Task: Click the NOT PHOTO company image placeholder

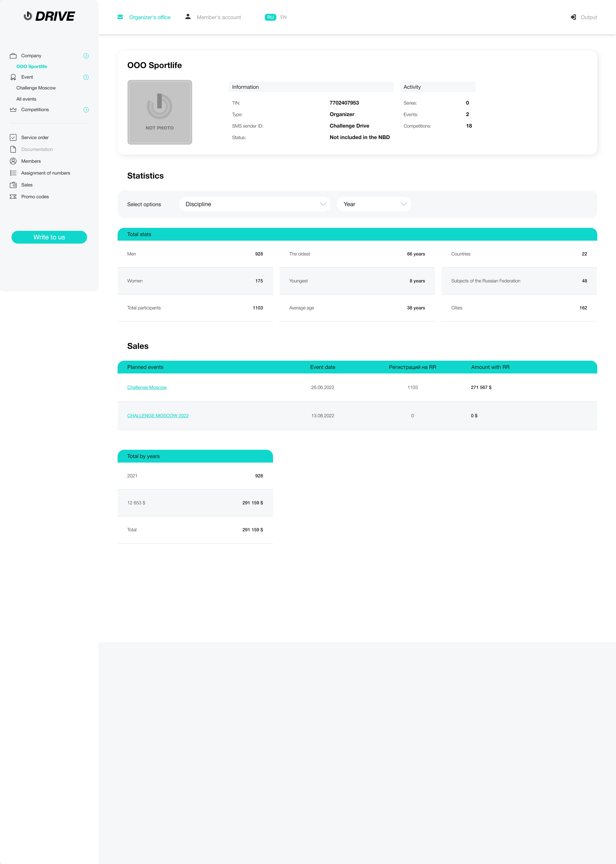Action: pos(160,112)
